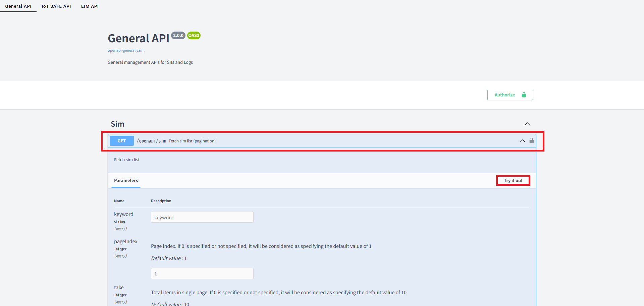Viewport: 644px width, 306px height.
Task: Click the lock icon on /openapi/sim
Action: click(532, 141)
